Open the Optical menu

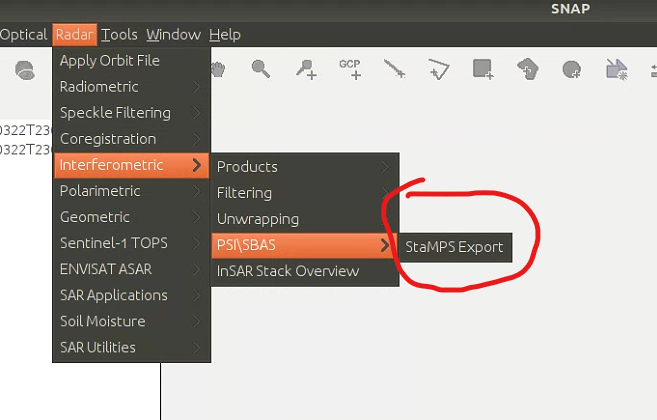click(x=23, y=34)
